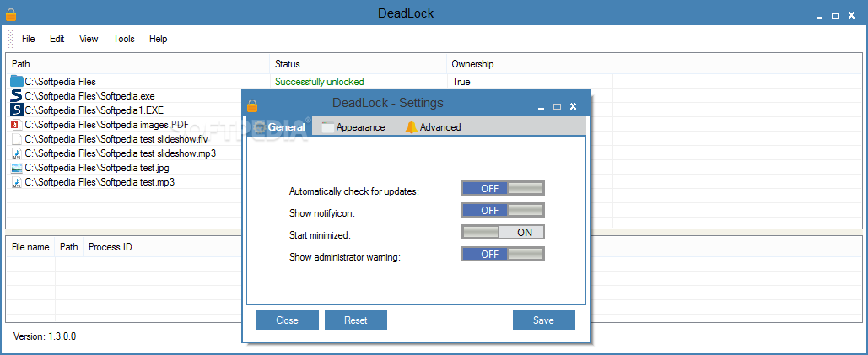Open the Tools menu
This screenshot has width=868, height=355.
(124, 39)
